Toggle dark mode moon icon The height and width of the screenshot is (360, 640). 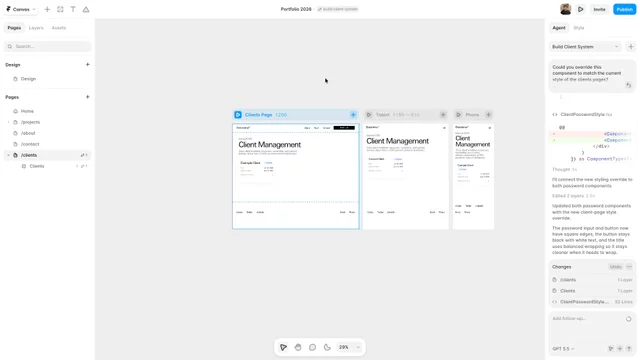click(327, 347)
